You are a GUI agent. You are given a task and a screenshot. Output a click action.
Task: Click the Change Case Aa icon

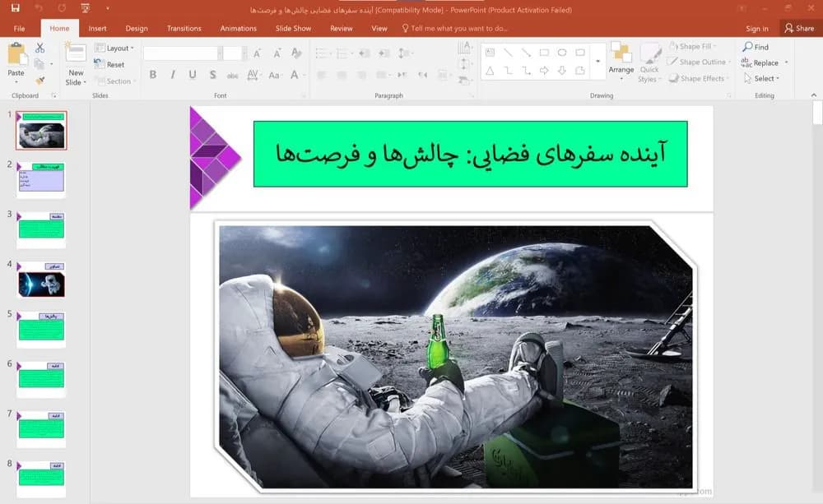[x=273, y=75]
